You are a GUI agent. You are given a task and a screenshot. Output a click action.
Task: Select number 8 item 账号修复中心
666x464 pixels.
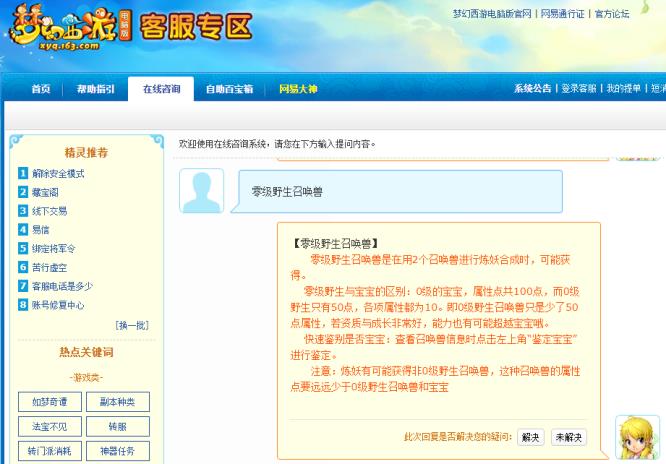pyautogui.click(x=58, y=305)
